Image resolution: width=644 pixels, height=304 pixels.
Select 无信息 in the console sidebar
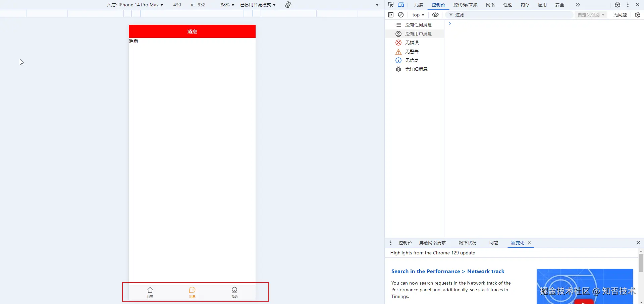[415, 60]
